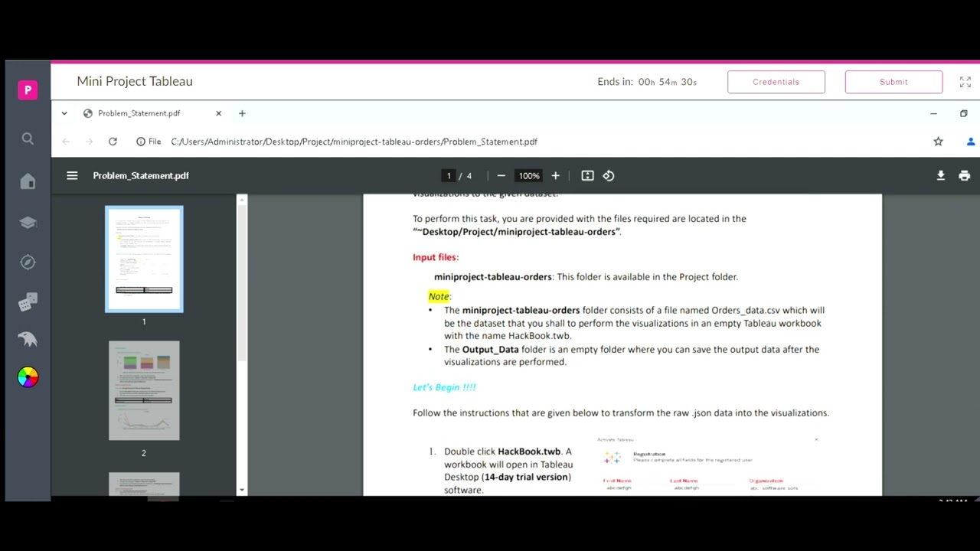
Task: Open the browser profile icon
Action: click(971, 142)
